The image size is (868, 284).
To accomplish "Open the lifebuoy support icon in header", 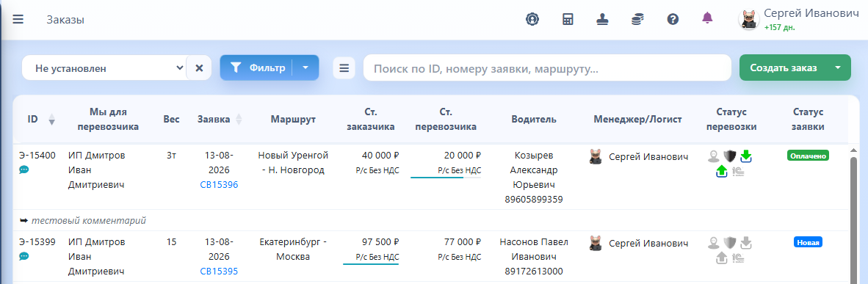I will point(532,19).
